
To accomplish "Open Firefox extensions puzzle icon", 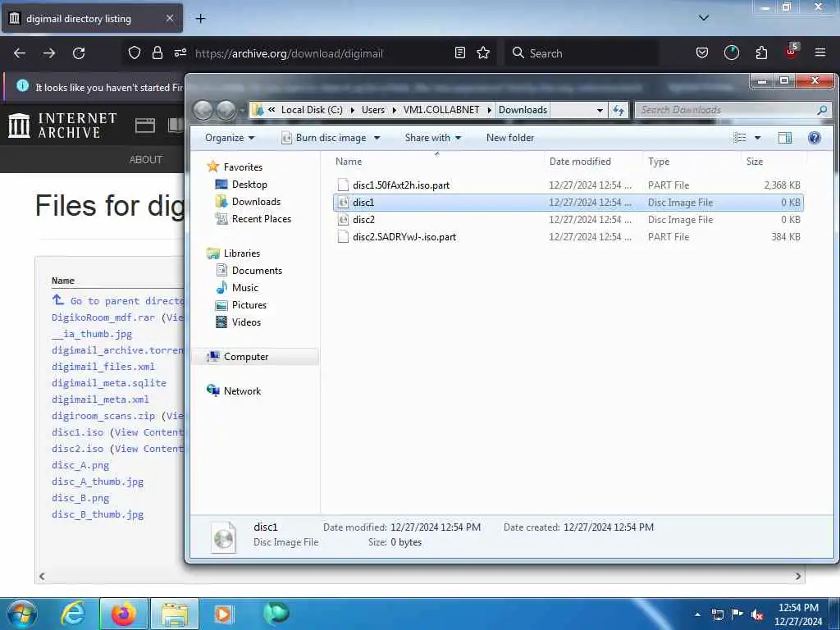I will coord(761,52).
